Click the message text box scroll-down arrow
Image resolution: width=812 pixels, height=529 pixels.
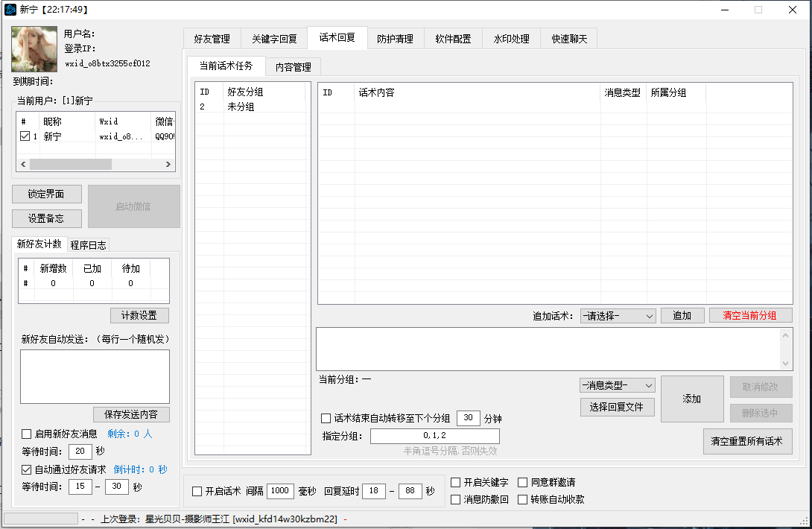coord(786,363)
